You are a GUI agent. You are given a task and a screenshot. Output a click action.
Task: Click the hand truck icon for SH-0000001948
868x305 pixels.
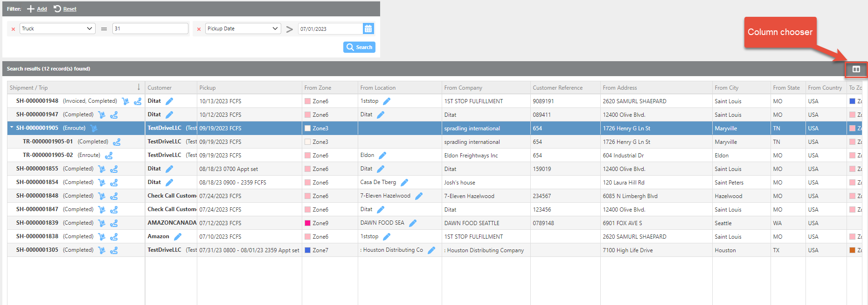coord(125,101)
